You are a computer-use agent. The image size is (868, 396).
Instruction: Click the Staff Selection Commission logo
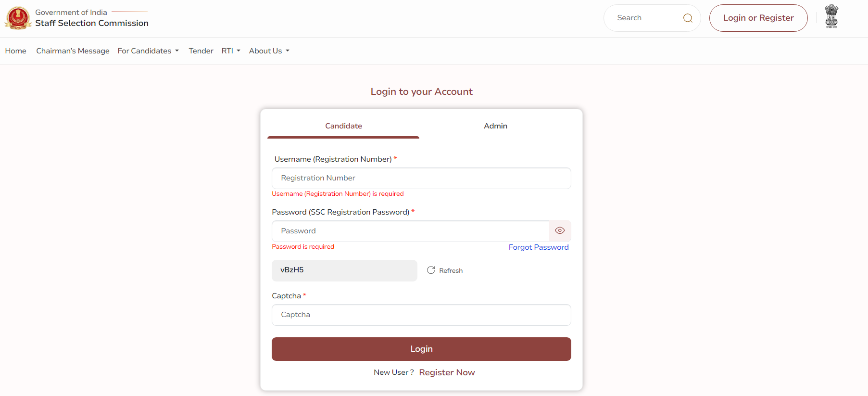(x=18, y=18)
